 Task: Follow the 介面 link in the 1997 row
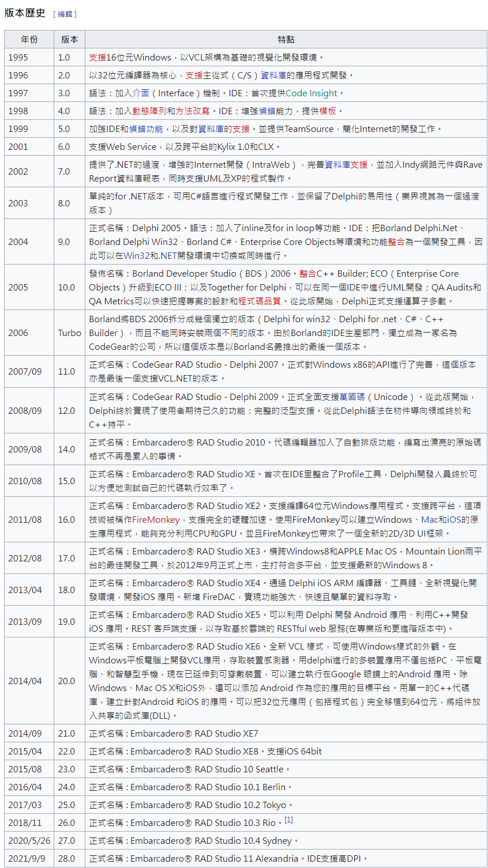coord(141,93)
